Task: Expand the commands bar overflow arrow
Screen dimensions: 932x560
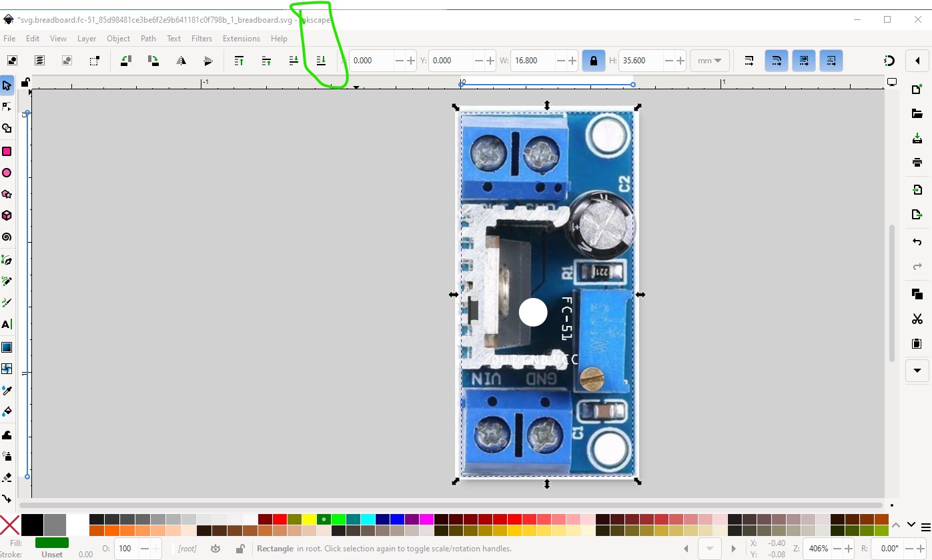Action: click(x=917, y=370)
